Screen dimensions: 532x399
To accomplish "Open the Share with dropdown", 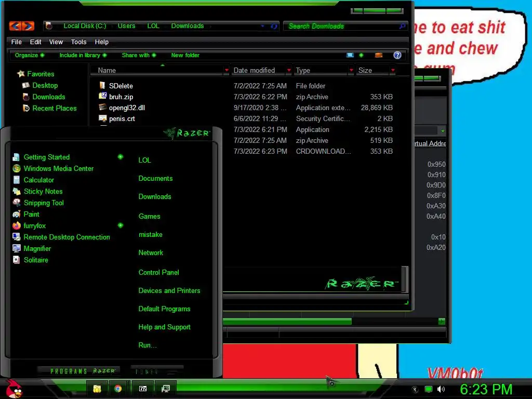I will 139,55.
